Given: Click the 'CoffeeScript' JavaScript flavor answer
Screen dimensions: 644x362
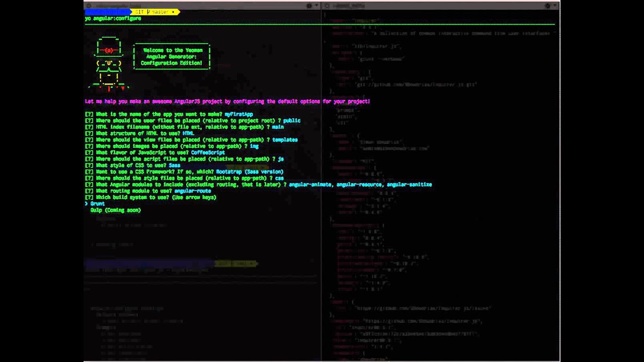Looking at the screenshot, I should [x=208, y=153].
